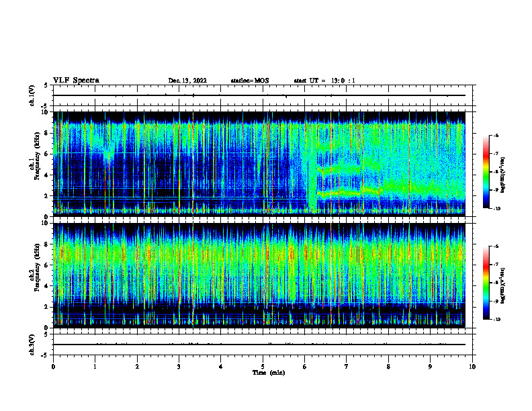
Task: Click the "ch.3(V)" waveform axis label
Action: point(32,345)
